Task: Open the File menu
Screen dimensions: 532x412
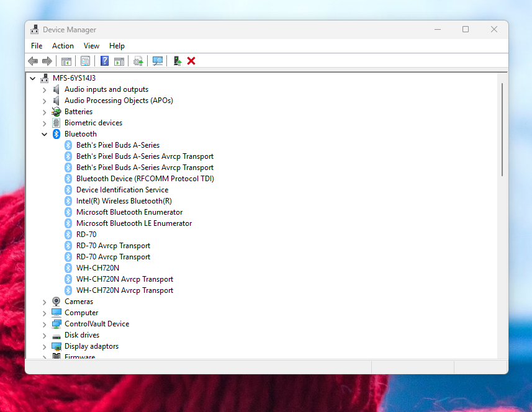Action: [37, 46]
